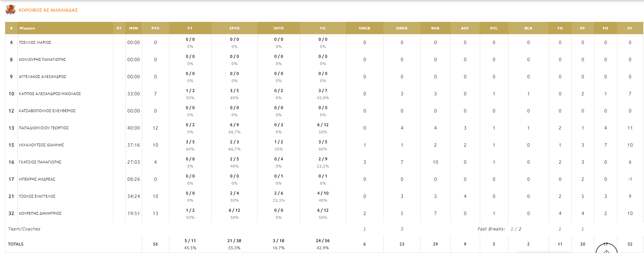Open the ΚΟΡΟΙΒΟΣ ΑΣ ΑΜΑΛΙΑΔΑΣ team link

(48, 10)
